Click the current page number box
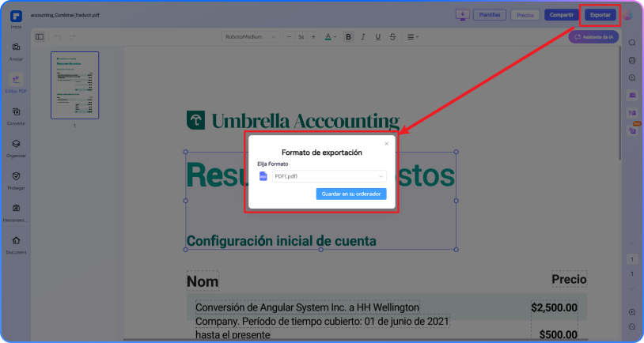This screenshot has height=343, width=644. point(632,259)
